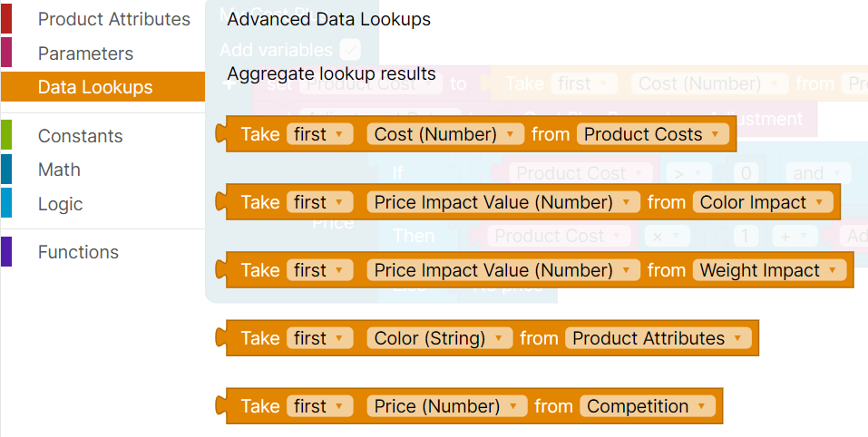Expand the Competition table dropdown
868x437 pixels.
[x=648, y=406]
